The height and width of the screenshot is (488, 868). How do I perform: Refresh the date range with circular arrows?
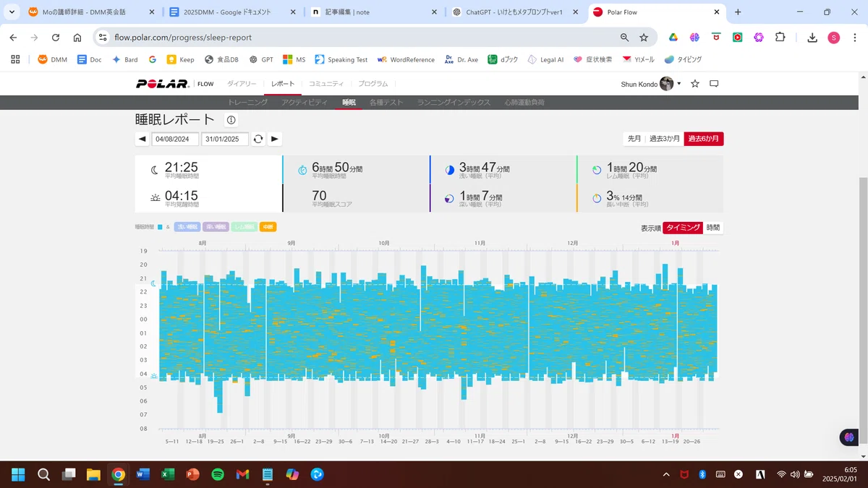click(x=258, y=139)
